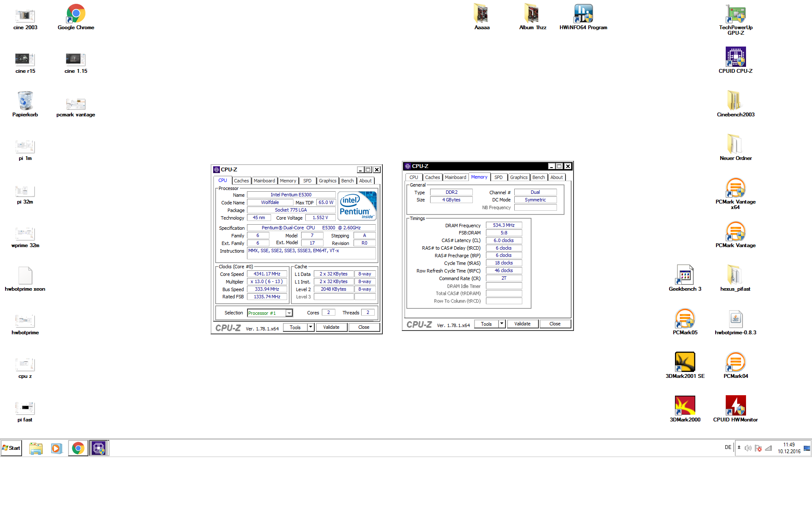Select the Aaaaa folder icon
812x512 pixels.
tap(482, 17)
